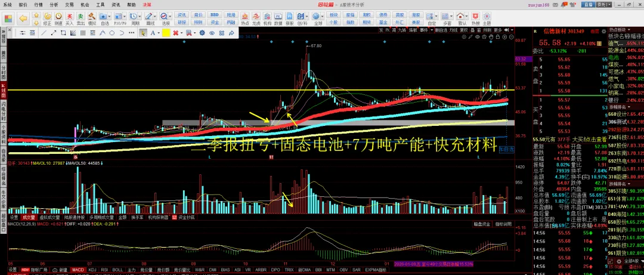
Task: Click the 资讯 button
Action: (182, 15)
